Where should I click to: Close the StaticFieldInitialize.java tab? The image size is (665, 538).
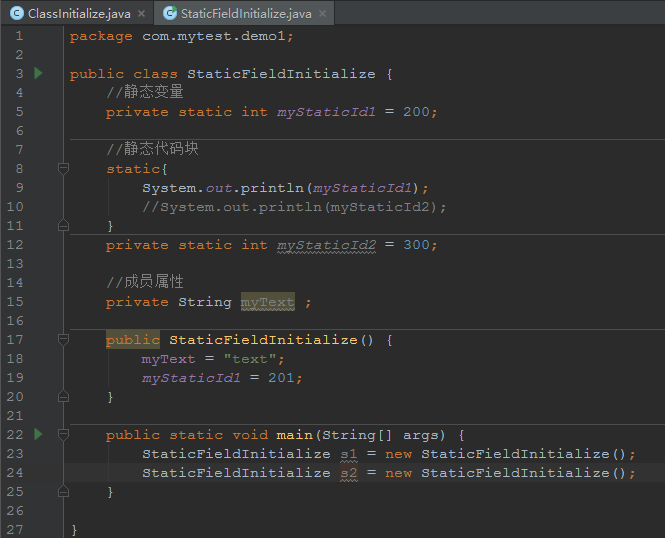[323, 14]
